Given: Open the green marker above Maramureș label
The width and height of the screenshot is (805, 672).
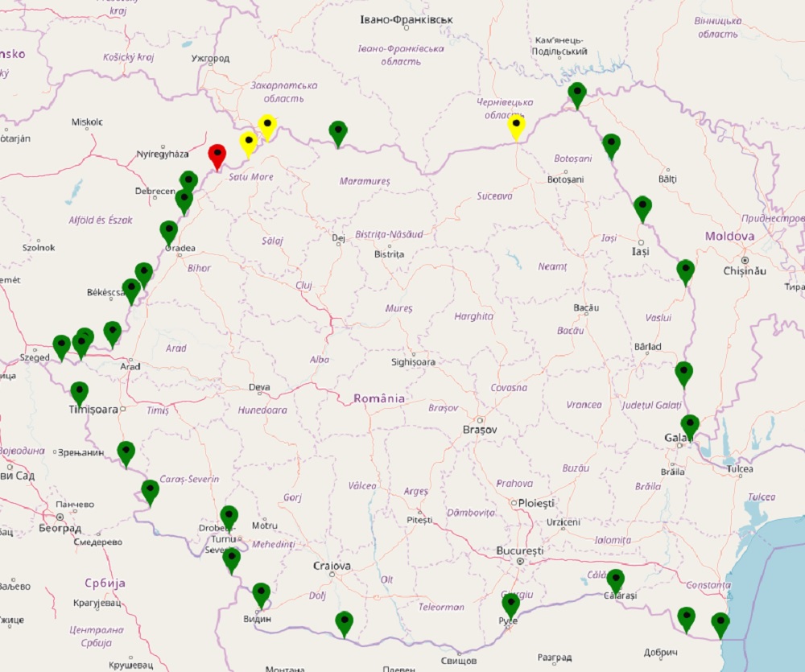Looking at the screenshot, I should [338, 132].
